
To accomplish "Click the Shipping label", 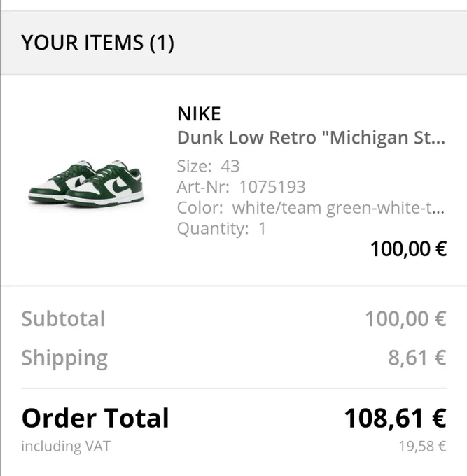I will [64, 358].
